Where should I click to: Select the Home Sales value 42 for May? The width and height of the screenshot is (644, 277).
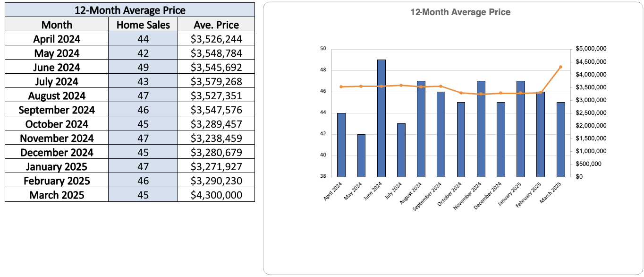(143, 53)
